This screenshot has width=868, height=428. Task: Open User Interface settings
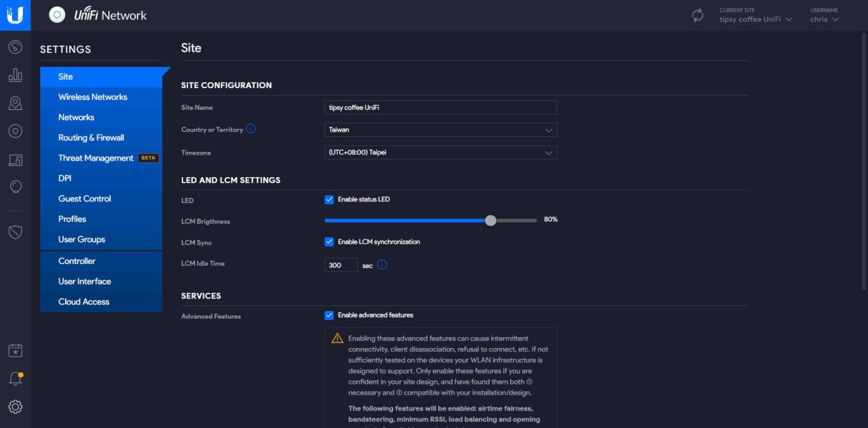point(101,281)
